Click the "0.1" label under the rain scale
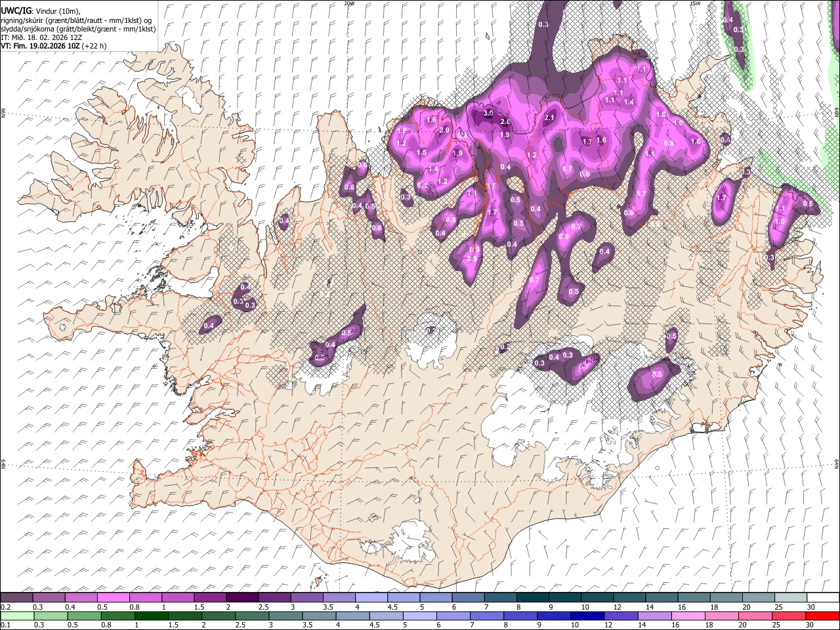This screenshot has height=630, width=840. pyautogui.click(x=6, y=625)
